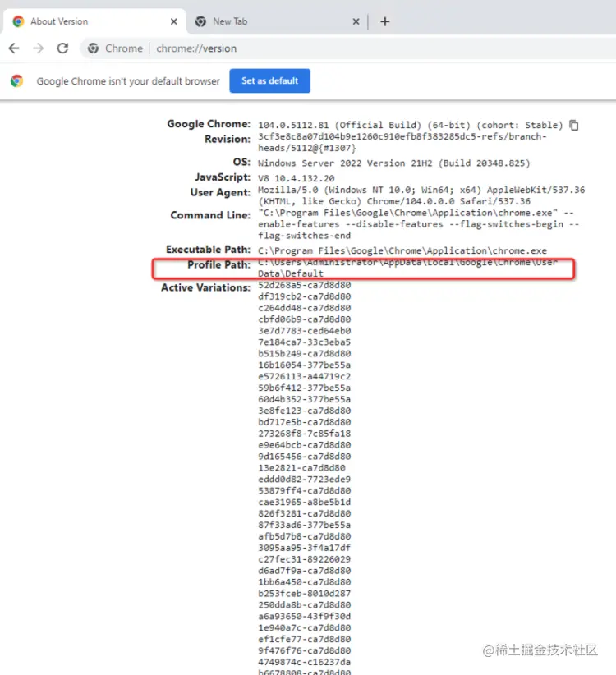Image resolution: width=616 pixels, height=675 pixels.
Task: Click the Mozilla/5.0 User Agent string
Action: (421, 195)
